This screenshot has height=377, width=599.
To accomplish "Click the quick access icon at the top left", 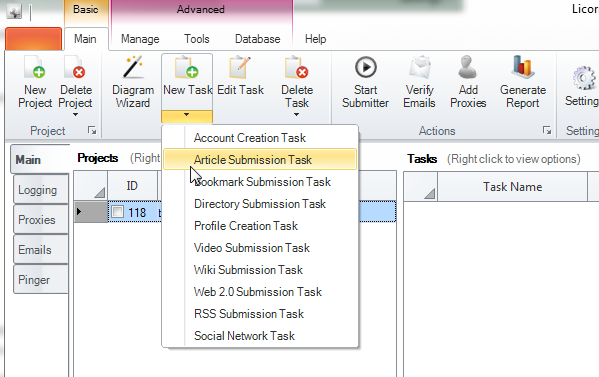I will tap(14, 11).
